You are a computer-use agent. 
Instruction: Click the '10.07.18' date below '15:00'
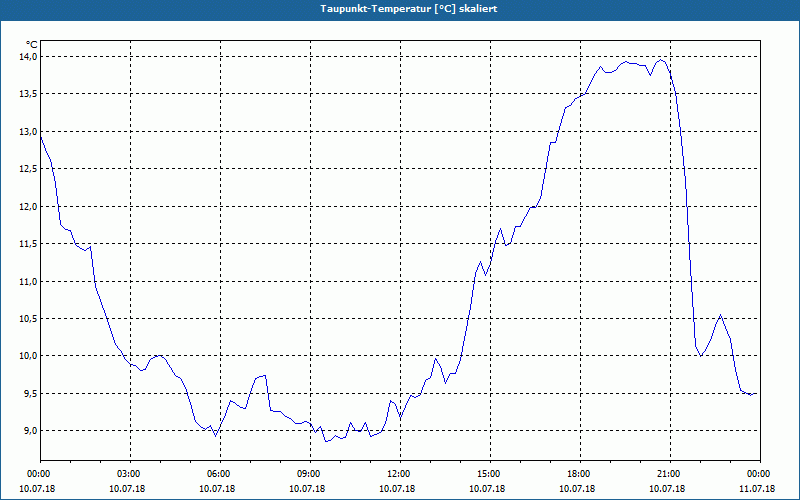[488, 489]
